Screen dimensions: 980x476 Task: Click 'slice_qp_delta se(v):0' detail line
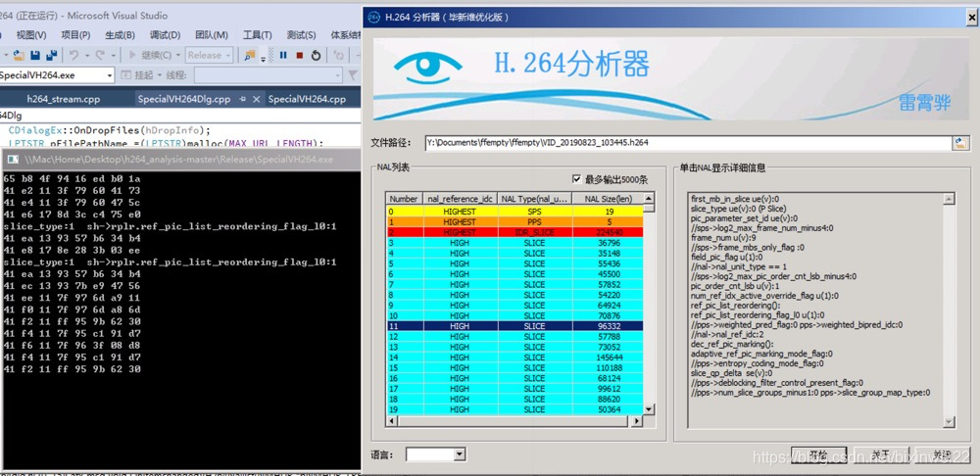[728, 373]
